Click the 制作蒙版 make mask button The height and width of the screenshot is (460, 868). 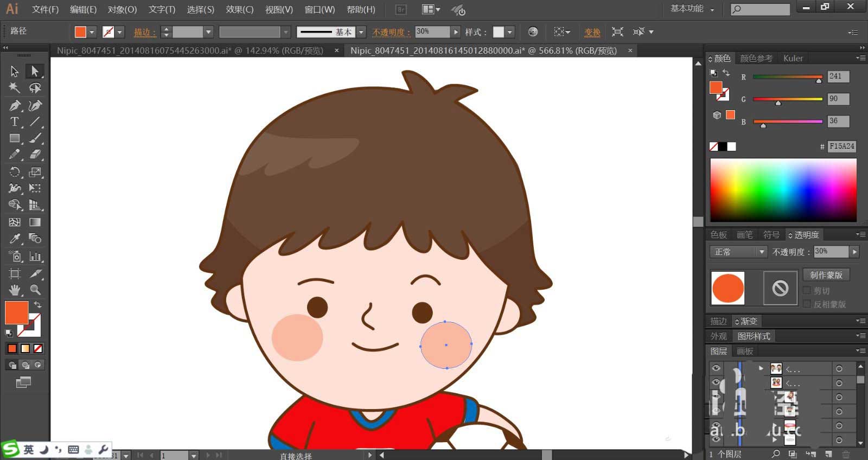pyautogui.click(x=826, y=275)
